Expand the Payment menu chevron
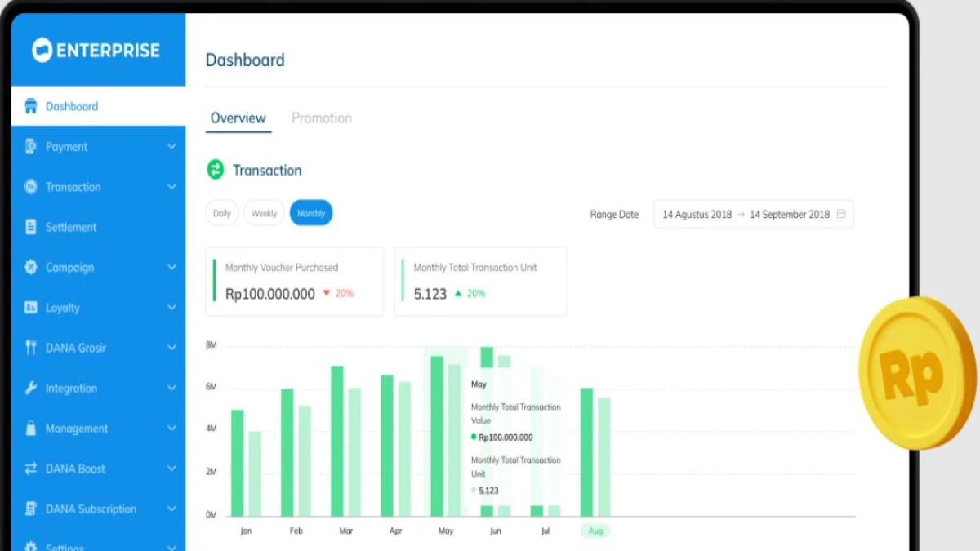The height and width of the screenshot is (551, 980). pos(171,146)
